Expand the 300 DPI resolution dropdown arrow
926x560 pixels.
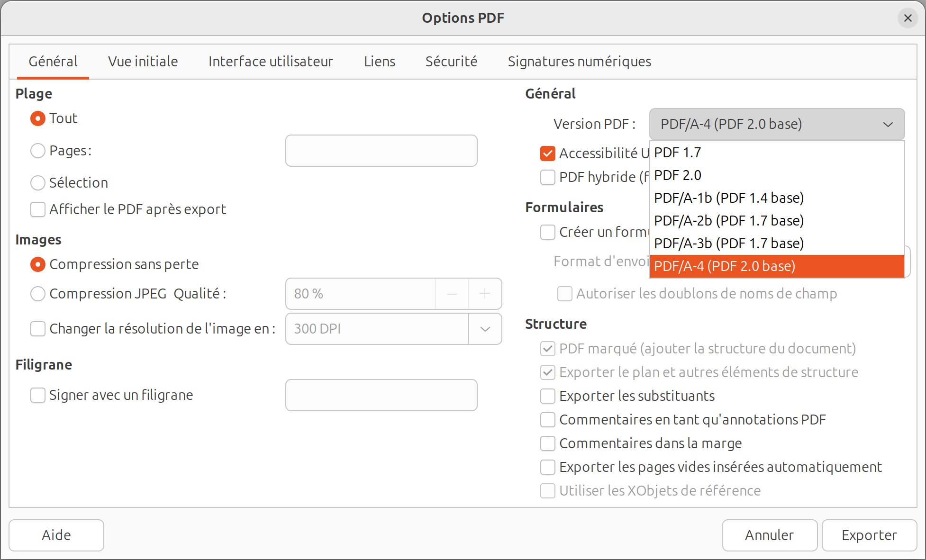click(485, 329)
